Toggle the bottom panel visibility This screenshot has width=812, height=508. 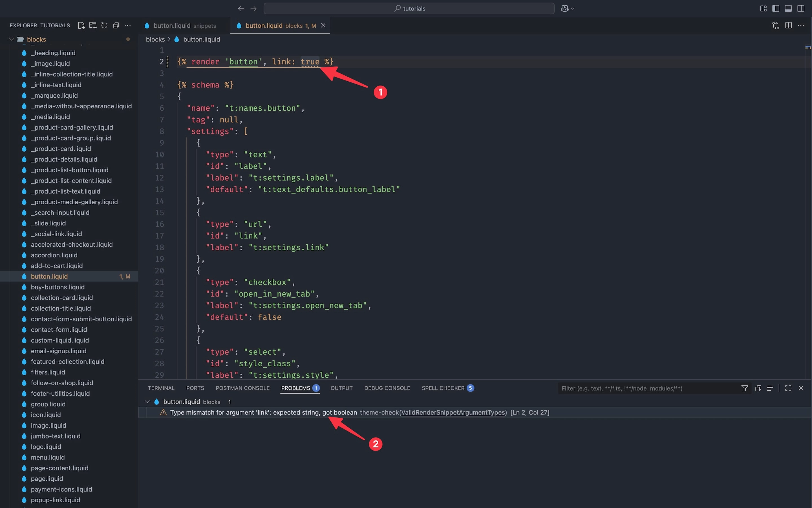click(x=788, y=8)
